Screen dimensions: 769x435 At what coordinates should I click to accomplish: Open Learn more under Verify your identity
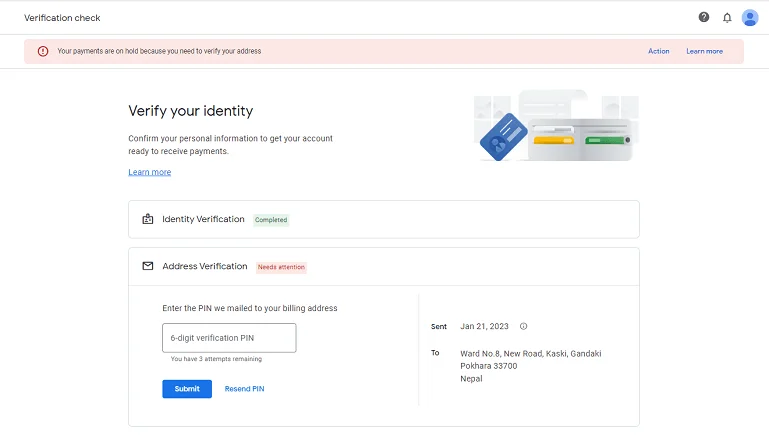click(x=150, y=172)
